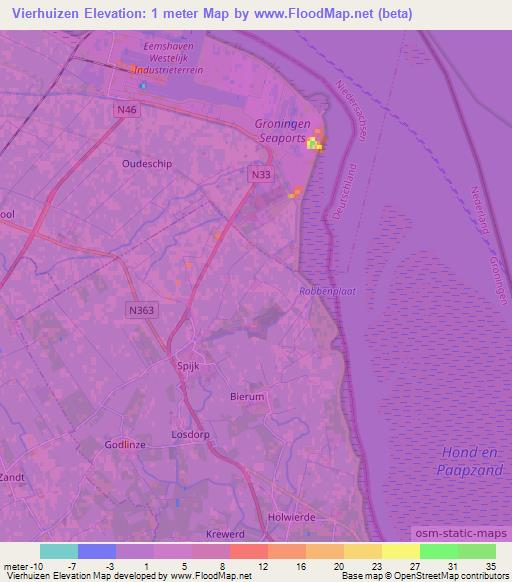Select the green 31 meter legend swatch
Screen dimensions: 512x582
[x=439, y=551]
